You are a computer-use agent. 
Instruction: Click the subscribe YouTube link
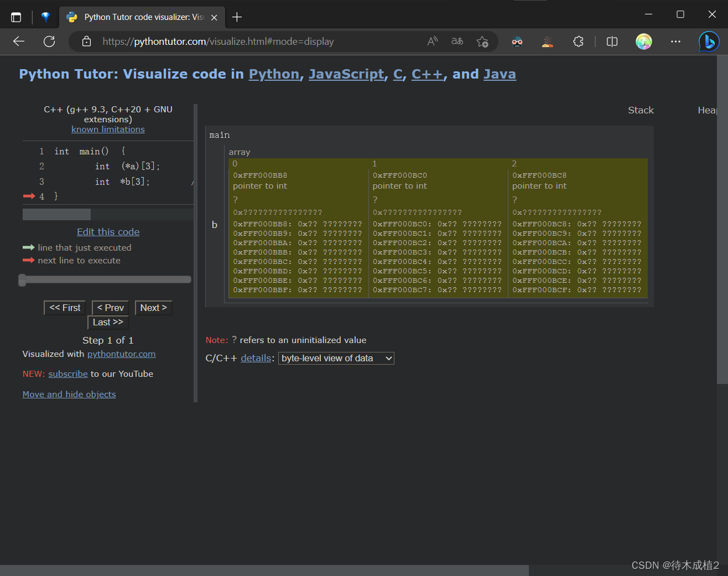click(68, 374)
